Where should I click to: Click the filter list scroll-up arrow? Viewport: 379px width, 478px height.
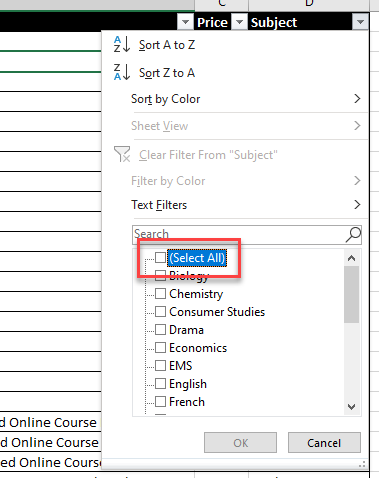click(351, 258)
